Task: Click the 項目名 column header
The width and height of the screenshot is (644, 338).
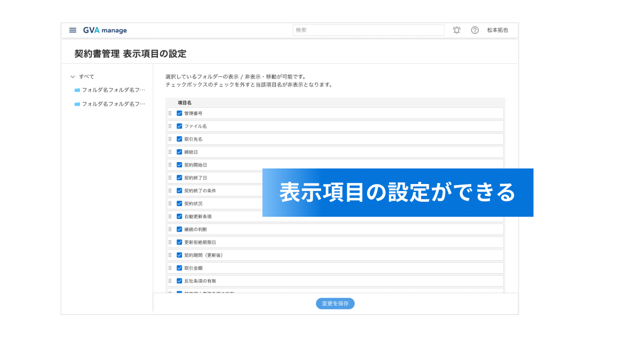Action: click(185, 102)
